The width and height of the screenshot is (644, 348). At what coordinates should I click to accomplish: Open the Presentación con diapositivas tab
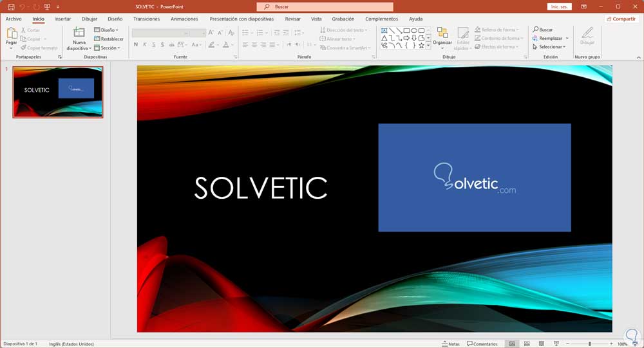click(241, 19)
